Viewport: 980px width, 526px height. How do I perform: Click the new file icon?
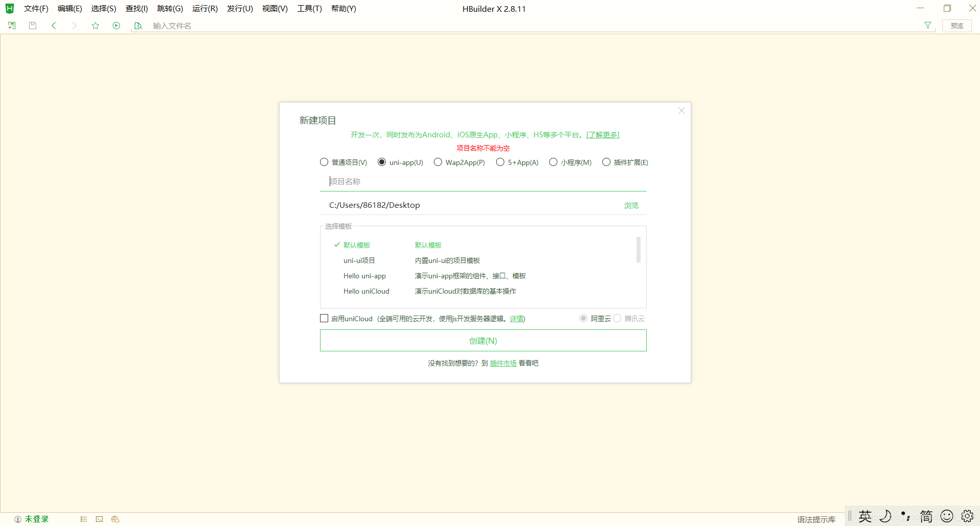(x=11, y=25)
